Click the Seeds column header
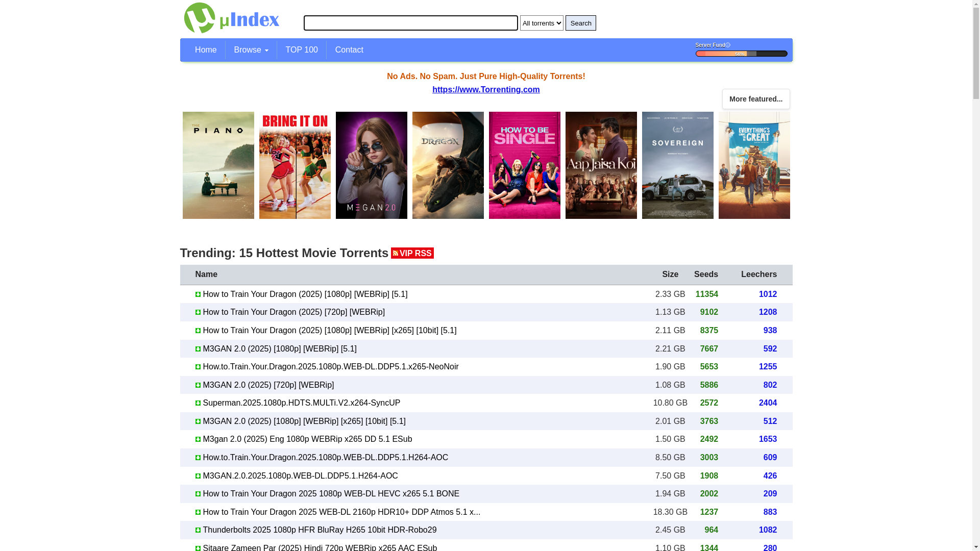 click(x=706, y=274)
